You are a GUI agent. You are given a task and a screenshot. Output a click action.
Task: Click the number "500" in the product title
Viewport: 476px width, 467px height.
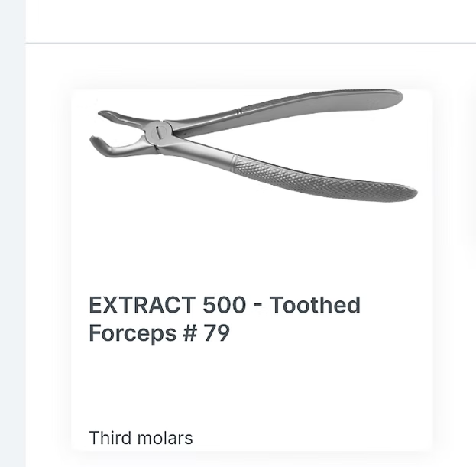[x=225, y=306]
